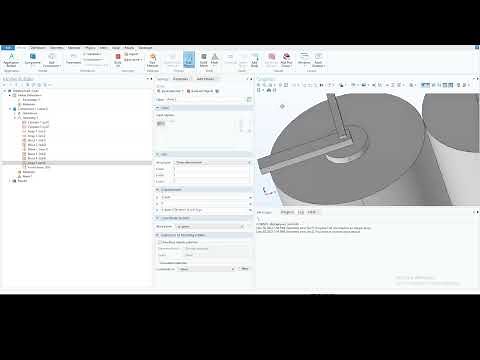The image size is (480, 360).
Task: Click the Add Plot Group button
Action: click(x=286, y=60)
